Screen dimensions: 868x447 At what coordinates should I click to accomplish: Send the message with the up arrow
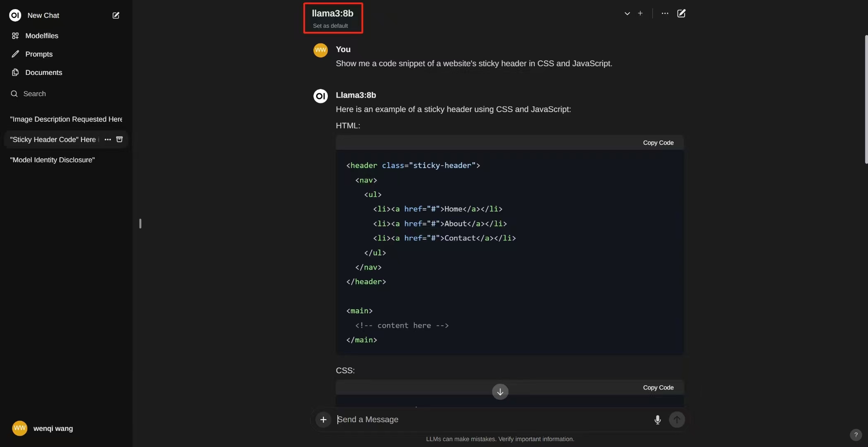click(677, 420)
